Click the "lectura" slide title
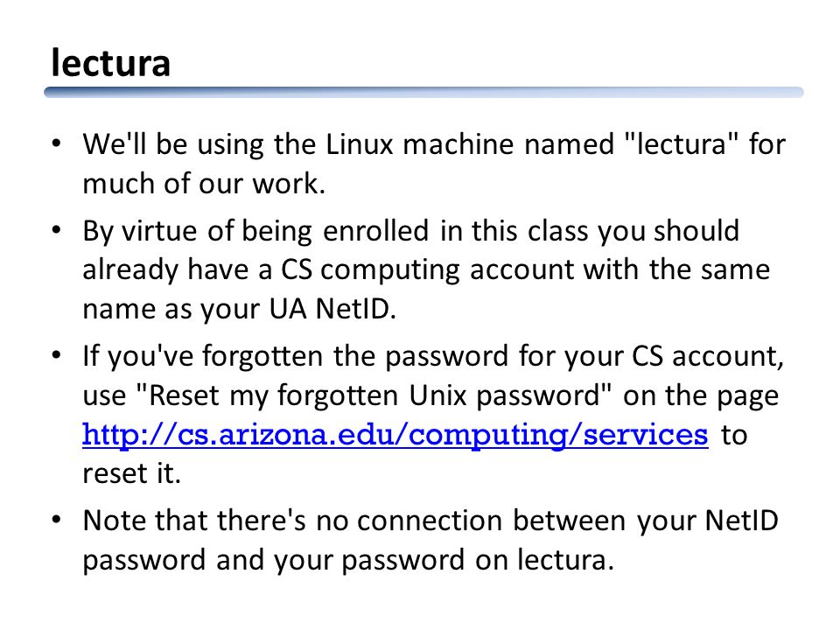The height and width of the screenshot is (630, 840). tap(111, 63)
